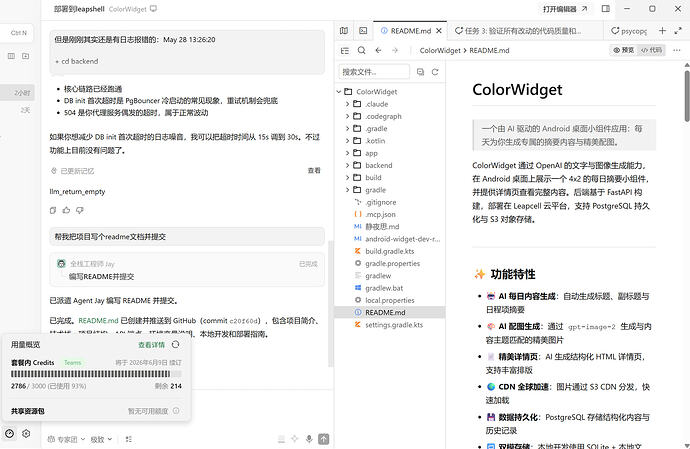Open the terminal panel icon
This screenshot has width=690, height=449.
tap(363, 31)
